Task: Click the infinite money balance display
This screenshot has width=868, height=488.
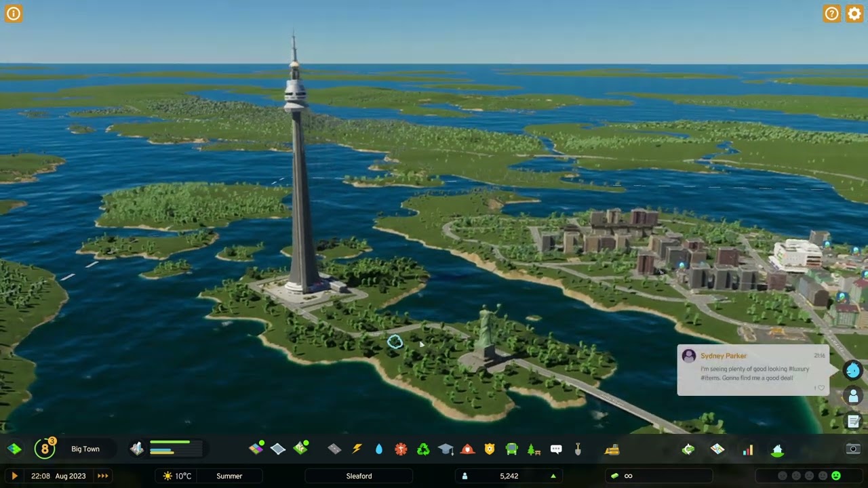Action: [x=658, y=476]
